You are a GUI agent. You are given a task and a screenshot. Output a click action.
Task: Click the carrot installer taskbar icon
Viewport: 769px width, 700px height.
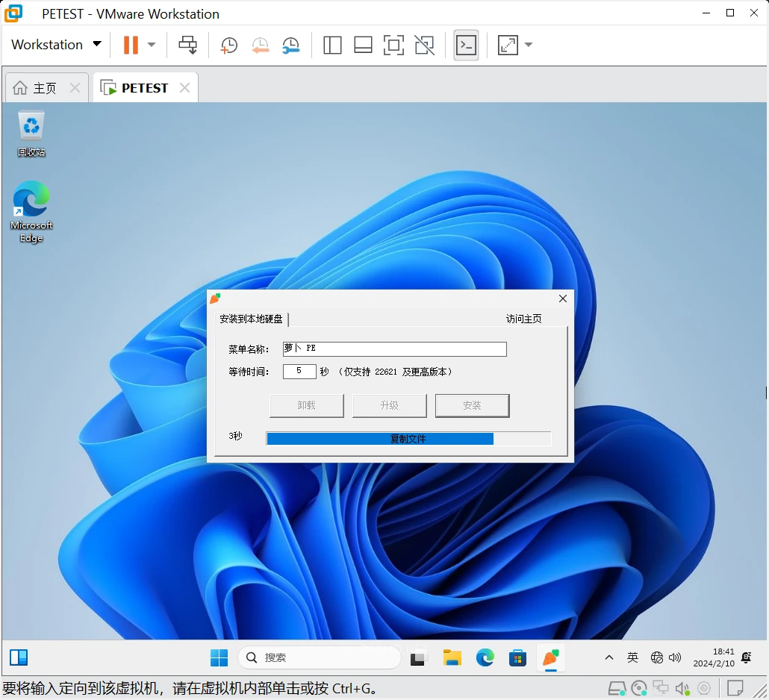click(x=551, y=658)
